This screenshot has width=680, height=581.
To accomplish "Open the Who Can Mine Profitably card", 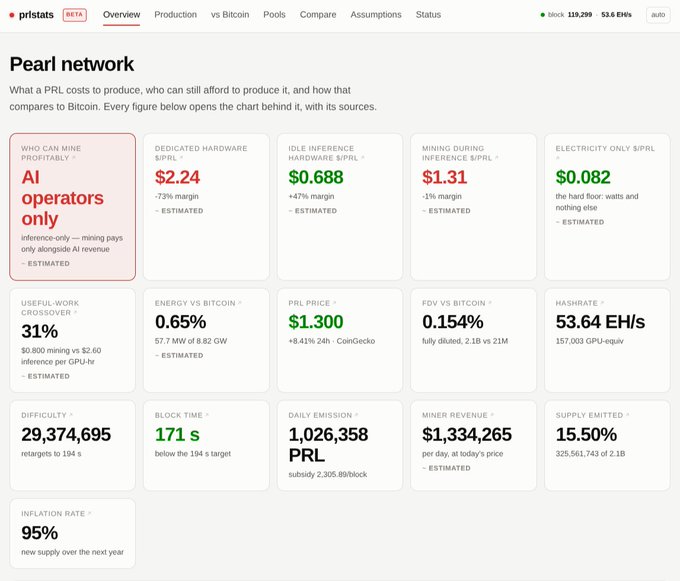I will pyautogui.click(x=72, y=207).
